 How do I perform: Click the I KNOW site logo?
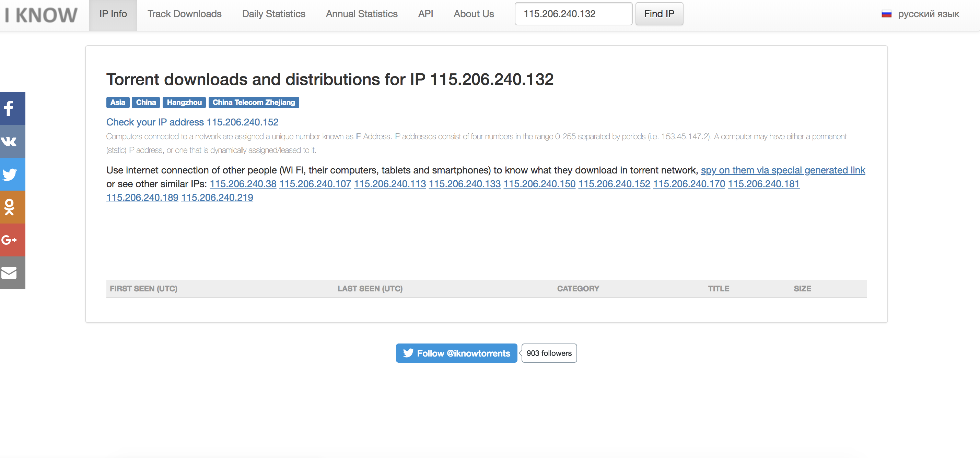pos(41,15)
